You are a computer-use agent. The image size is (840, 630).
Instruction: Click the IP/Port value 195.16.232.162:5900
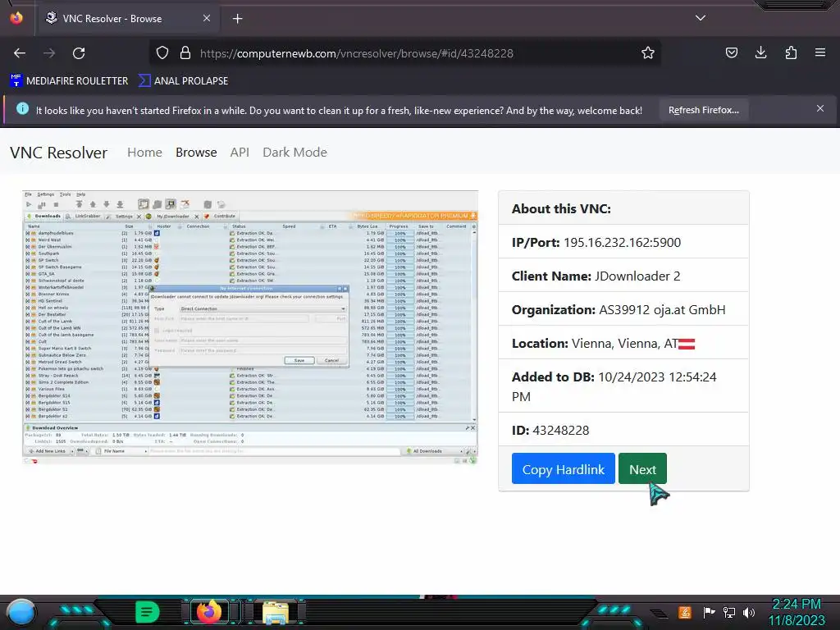coord(622,243)
